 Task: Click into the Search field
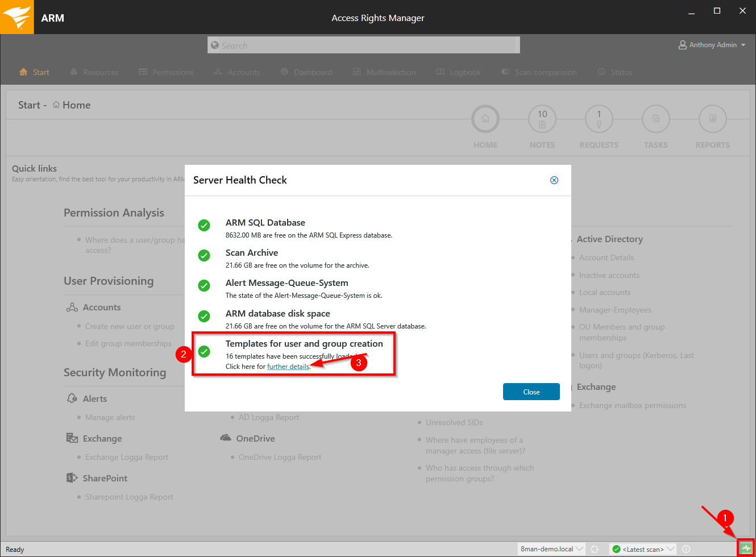(x=364, y=45)
